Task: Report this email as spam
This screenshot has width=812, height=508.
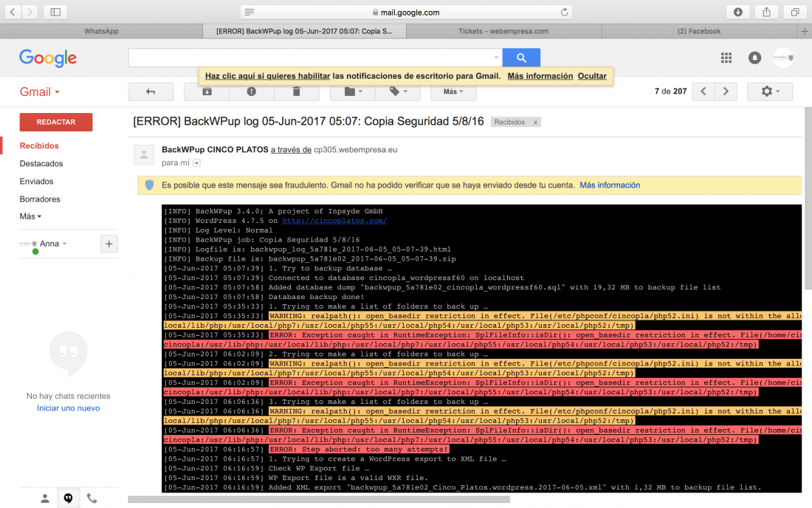Action: [252, 92]
